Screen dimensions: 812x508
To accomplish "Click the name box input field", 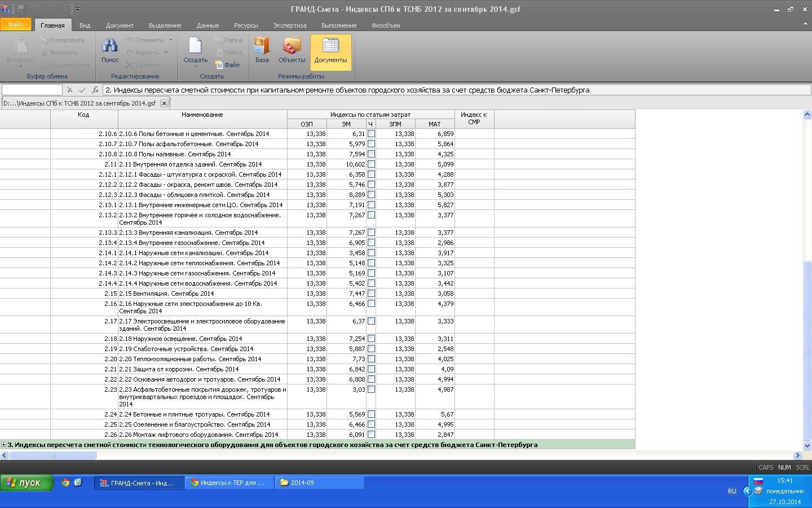I will point(32,90).
